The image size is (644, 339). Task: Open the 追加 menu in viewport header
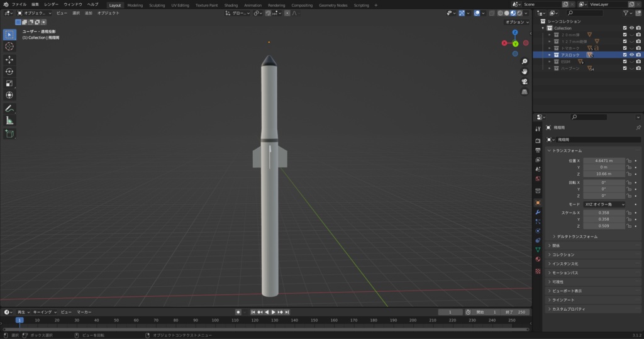coord(88,13)
